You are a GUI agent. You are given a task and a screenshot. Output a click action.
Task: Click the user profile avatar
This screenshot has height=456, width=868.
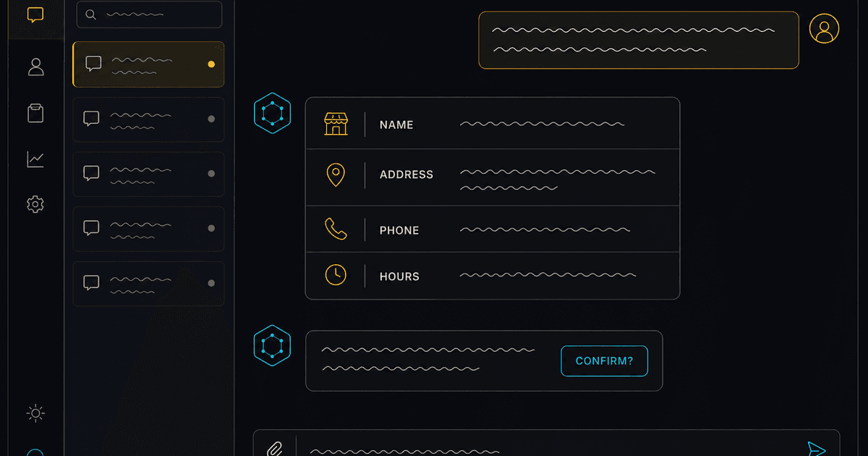click(x=824, y=28)
